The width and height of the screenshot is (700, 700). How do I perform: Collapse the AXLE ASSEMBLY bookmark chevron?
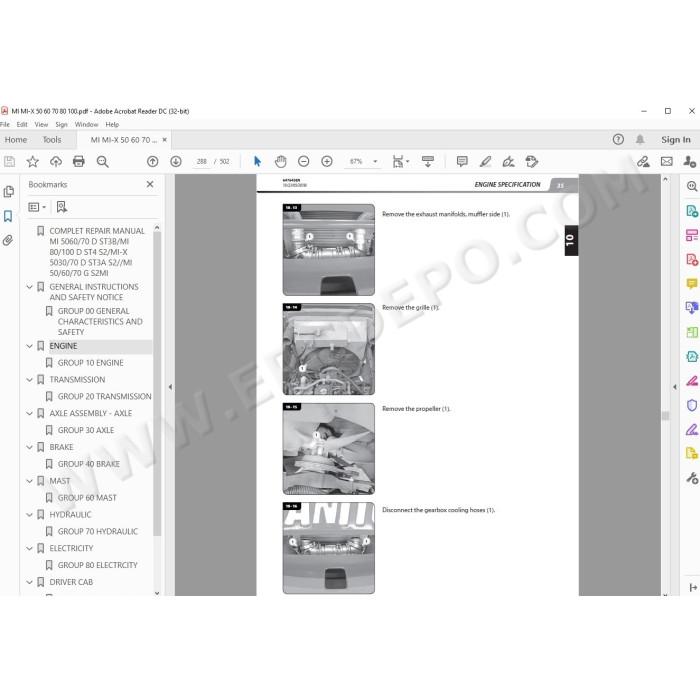pyautogui.click(x=29, y=414)
